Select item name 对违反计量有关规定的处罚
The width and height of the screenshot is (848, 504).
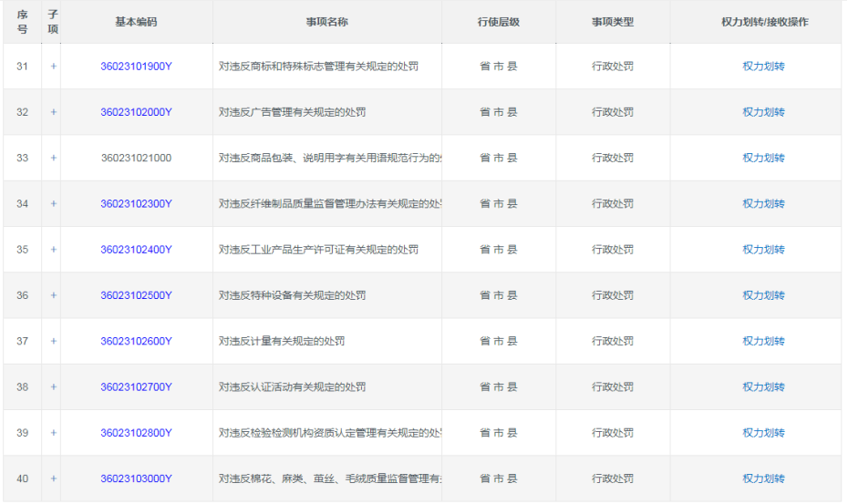click(x=282, y=341)
